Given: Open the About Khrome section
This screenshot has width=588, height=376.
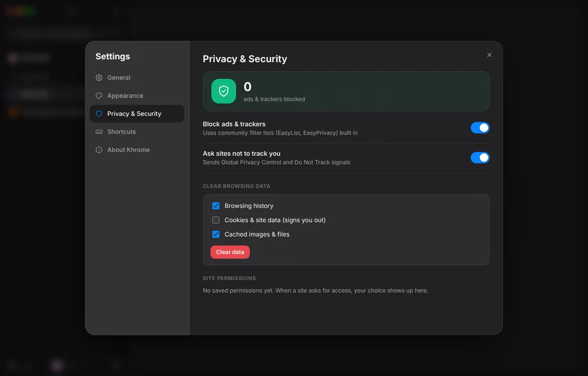Looking at the screenshot, I should tap(137, 150).
